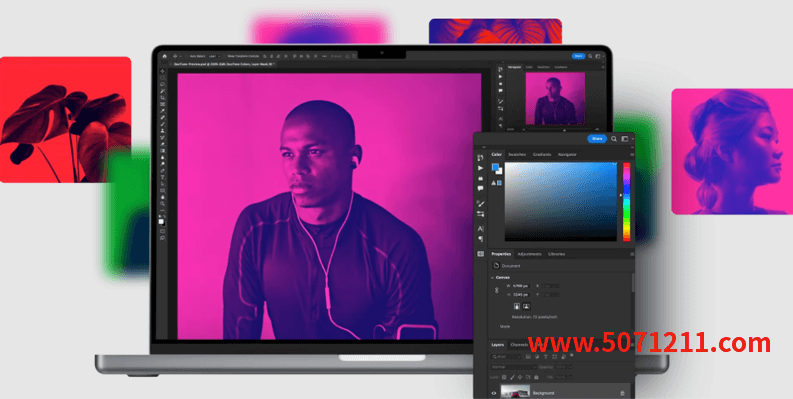Image resolution: width=793 pixels, height=399 pixels.
Task: Select landscape canvas orientation button
Action: pyautogui.click(x=526, y=306)
